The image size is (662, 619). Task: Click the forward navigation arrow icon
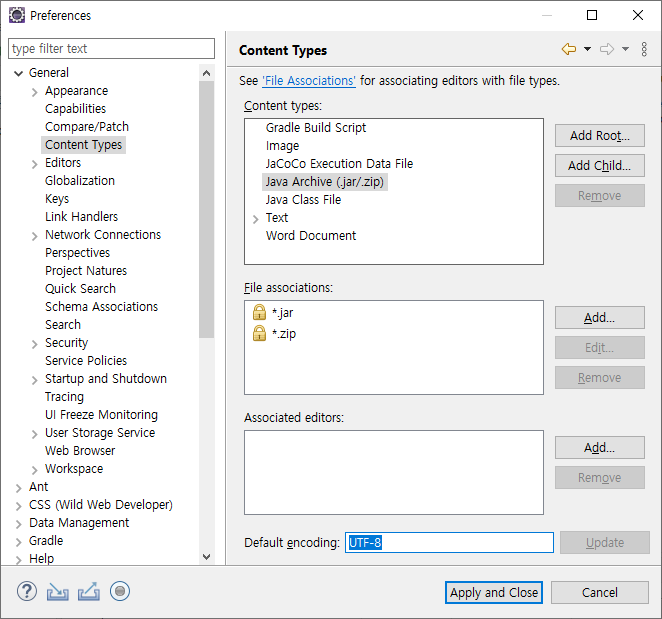[x=607, y=49]
